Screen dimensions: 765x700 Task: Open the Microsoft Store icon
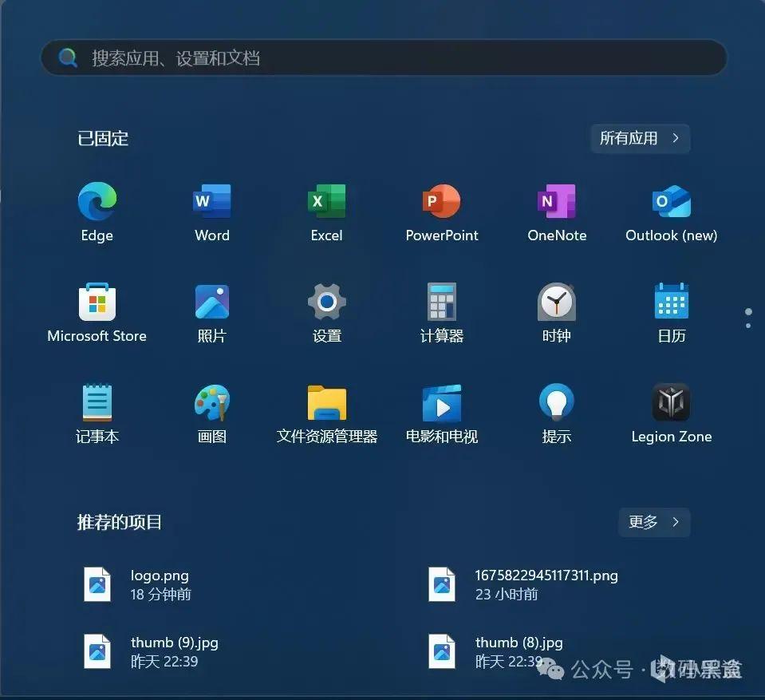[97, 302]
